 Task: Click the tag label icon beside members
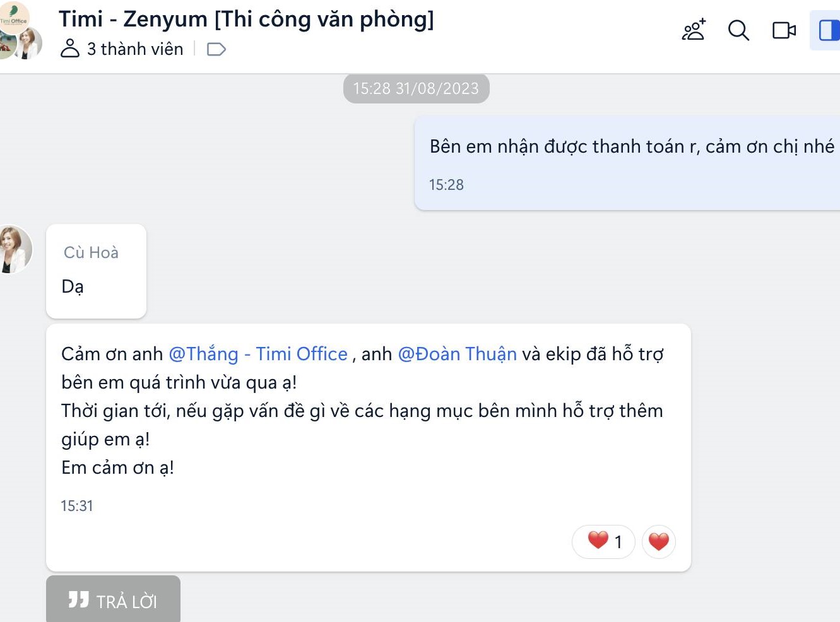(x=216, y=49)
